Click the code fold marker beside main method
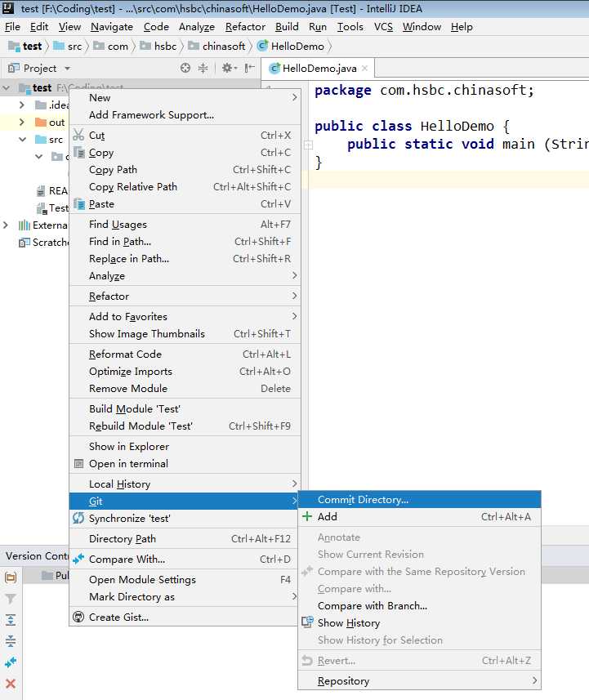 pyautogui.click(x=308, y=145)
